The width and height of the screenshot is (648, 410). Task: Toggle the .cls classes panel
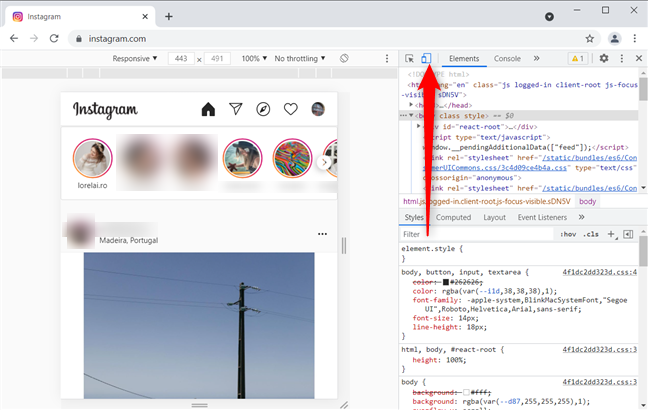591,234
